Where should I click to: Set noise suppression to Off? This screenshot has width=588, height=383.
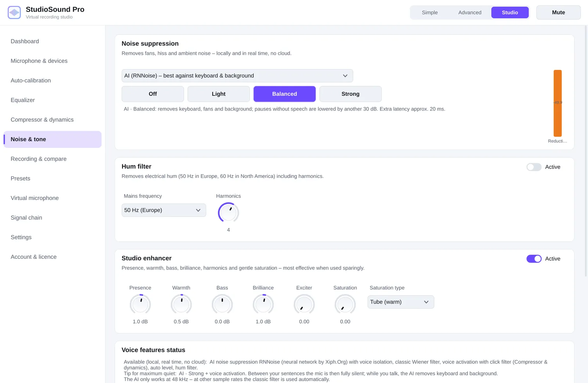click(x=153, y=94)
